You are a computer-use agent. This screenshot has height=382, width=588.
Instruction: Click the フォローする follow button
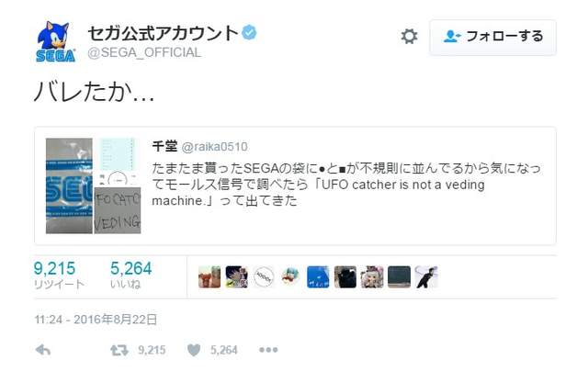492,37
